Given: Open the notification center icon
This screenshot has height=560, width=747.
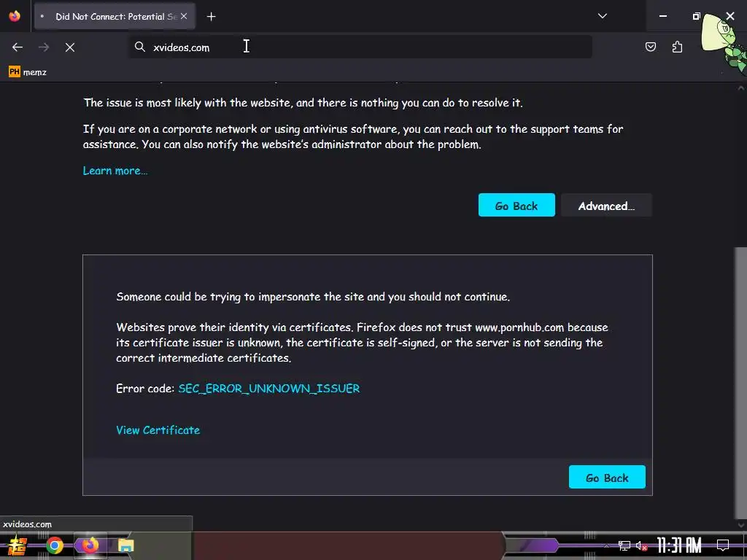Looking at the screenshot, I should (723, 545).
